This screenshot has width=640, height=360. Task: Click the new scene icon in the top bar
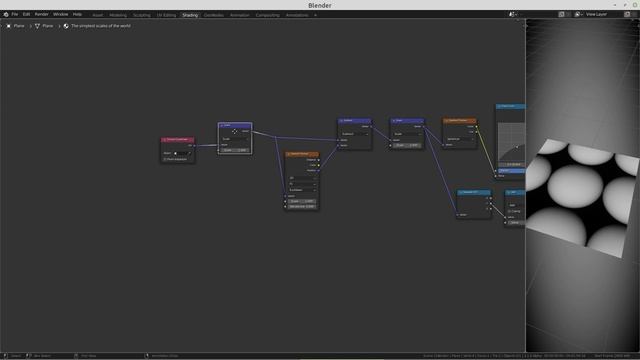(x=561, y=14)
